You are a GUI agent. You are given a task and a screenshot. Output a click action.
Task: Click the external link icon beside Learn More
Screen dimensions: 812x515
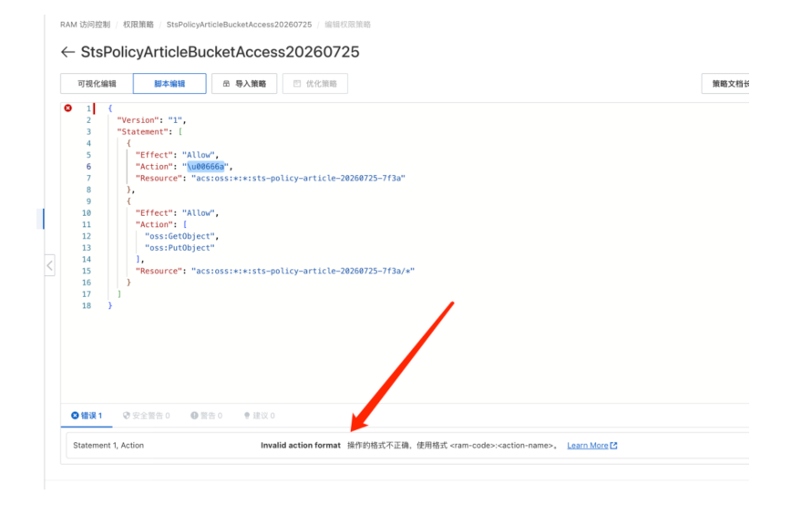point(613,446)
